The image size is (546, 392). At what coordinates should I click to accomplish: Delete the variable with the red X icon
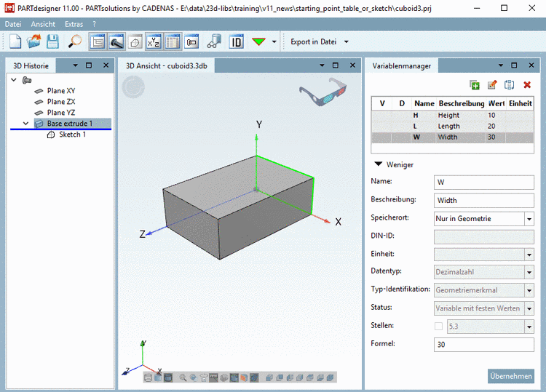click(x=527, y=85)
